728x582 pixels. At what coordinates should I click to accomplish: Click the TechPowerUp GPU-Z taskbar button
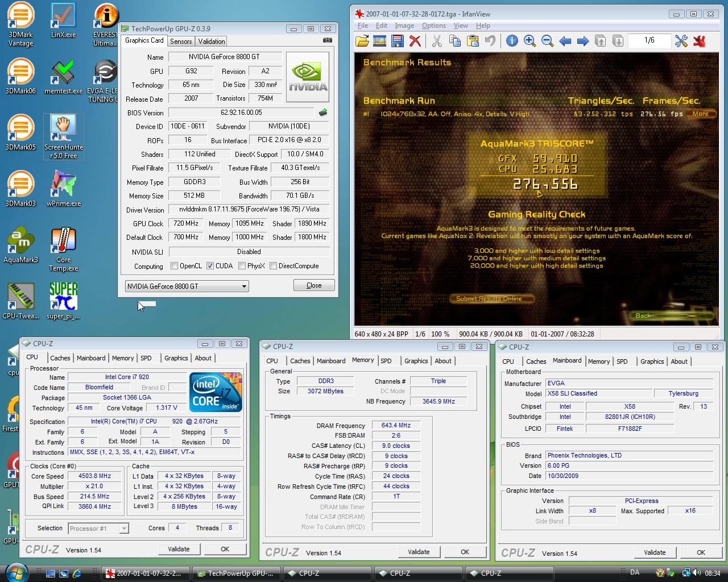click(236, 573)
